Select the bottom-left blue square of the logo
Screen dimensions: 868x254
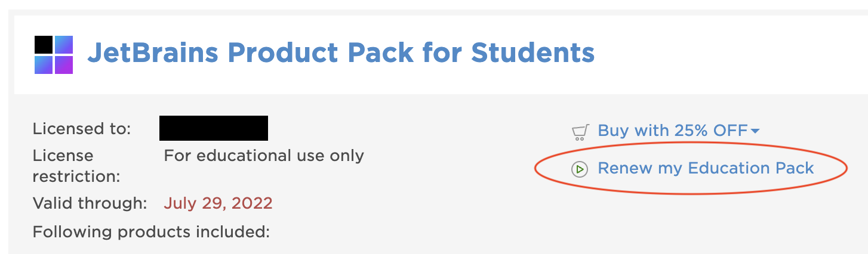click(x=44, y=65)
